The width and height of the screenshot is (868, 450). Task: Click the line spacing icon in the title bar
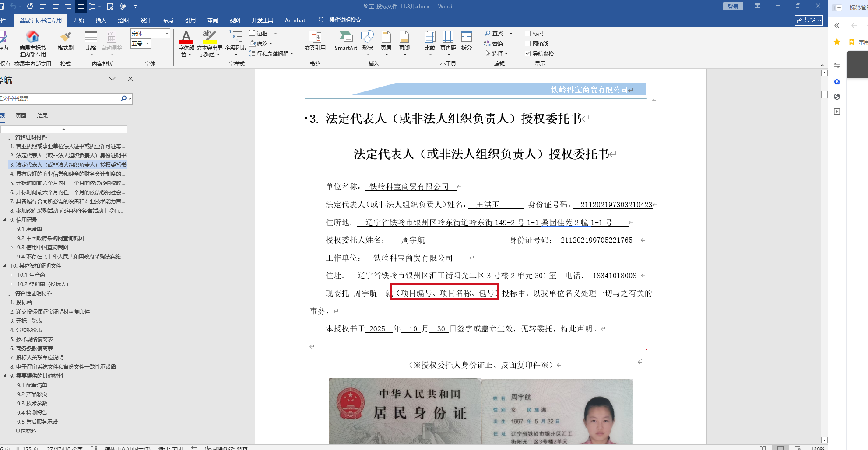92,7
